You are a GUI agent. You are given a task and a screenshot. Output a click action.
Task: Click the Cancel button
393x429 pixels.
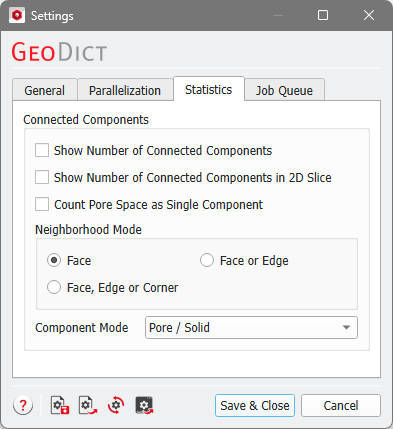click(341, 406)
